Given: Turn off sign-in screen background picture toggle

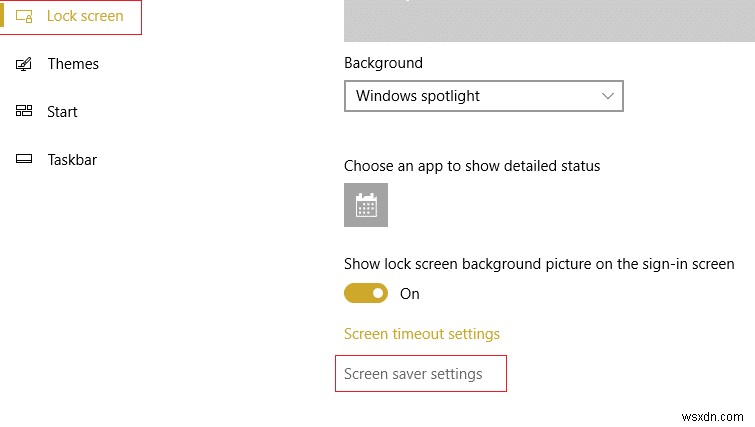Looking at the screenshot, I should (366, 293).
